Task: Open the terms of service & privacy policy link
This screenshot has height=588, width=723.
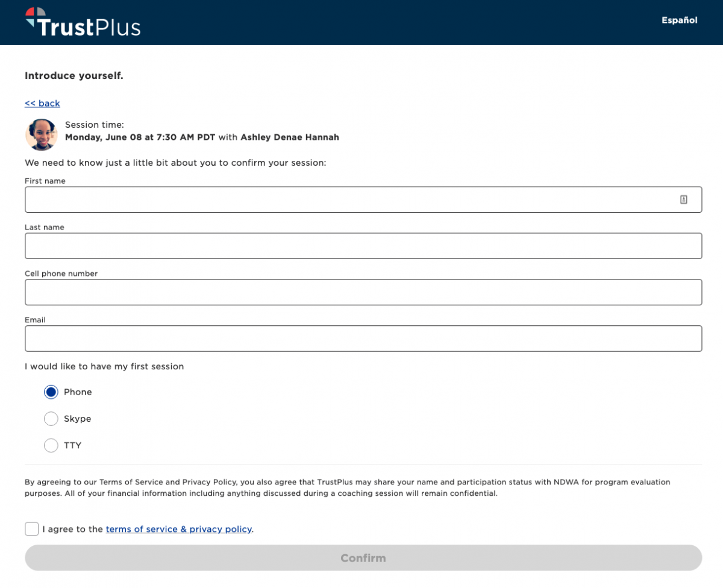Action: [178, 529]
